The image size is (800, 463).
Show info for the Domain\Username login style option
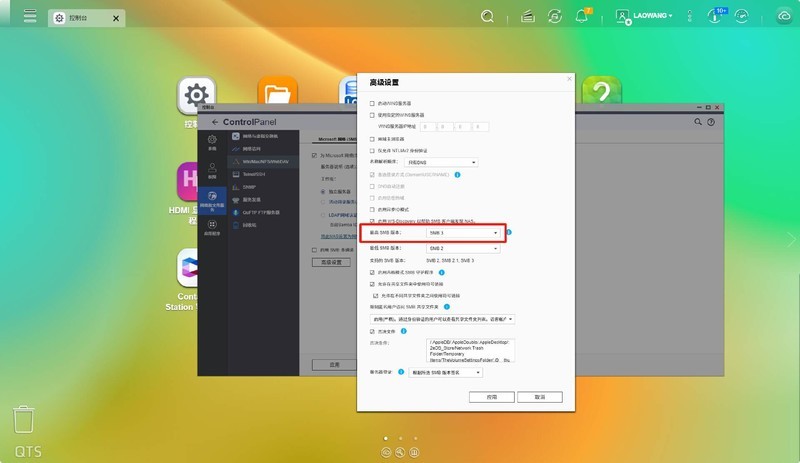coord(457,175)
